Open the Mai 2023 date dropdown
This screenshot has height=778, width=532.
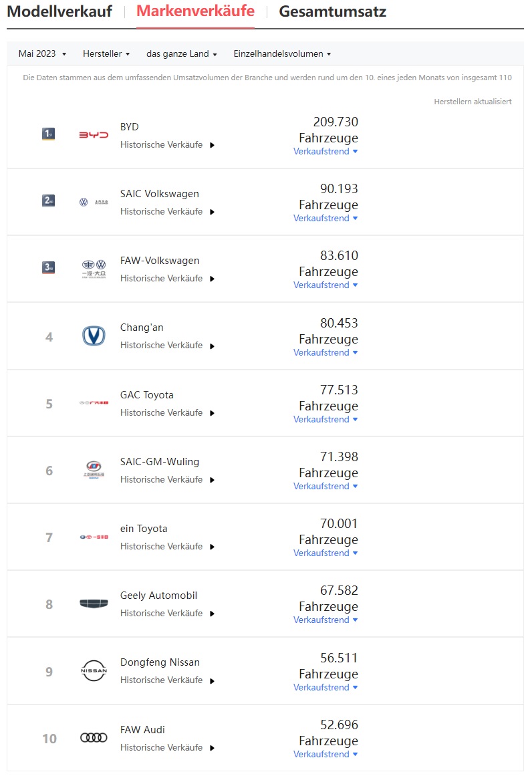43,54
